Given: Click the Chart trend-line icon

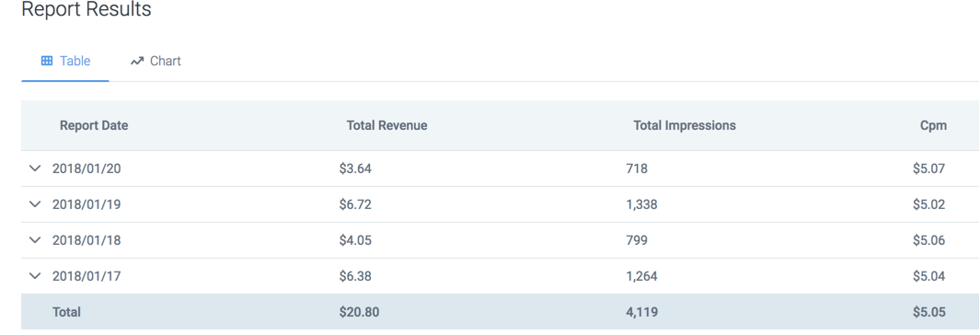Looking at the screenshot, I should pyautogui.click(x=137, y=62).
